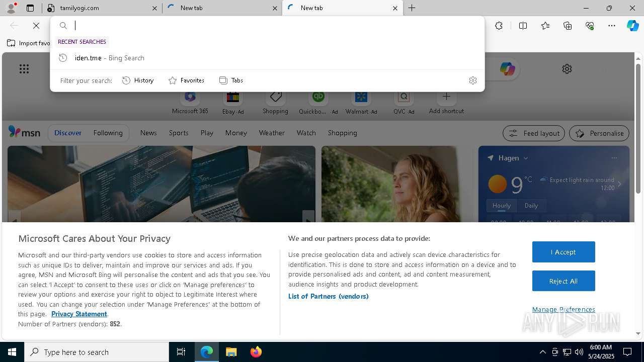The image size is (644, 362).
Task: Select the Following feed tab
Action: click(108, 133)
